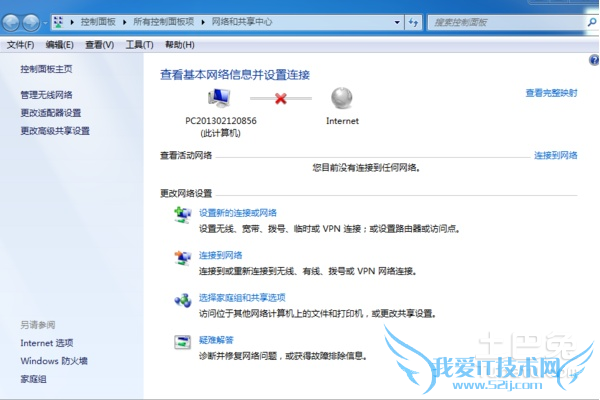Expand the arrow before 控制面板 in address bar
Image resolution: width=600 pixels, height=400 pixels.
[72, 22]
